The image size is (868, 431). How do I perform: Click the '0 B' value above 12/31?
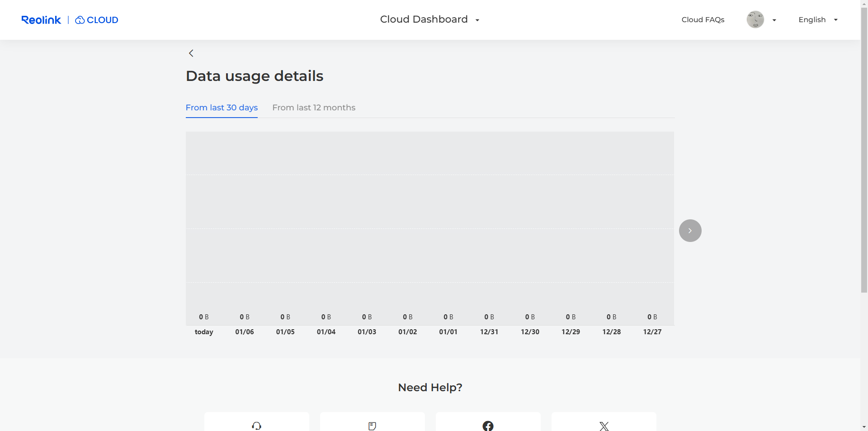pyautogui.click(x=489, y=317)
